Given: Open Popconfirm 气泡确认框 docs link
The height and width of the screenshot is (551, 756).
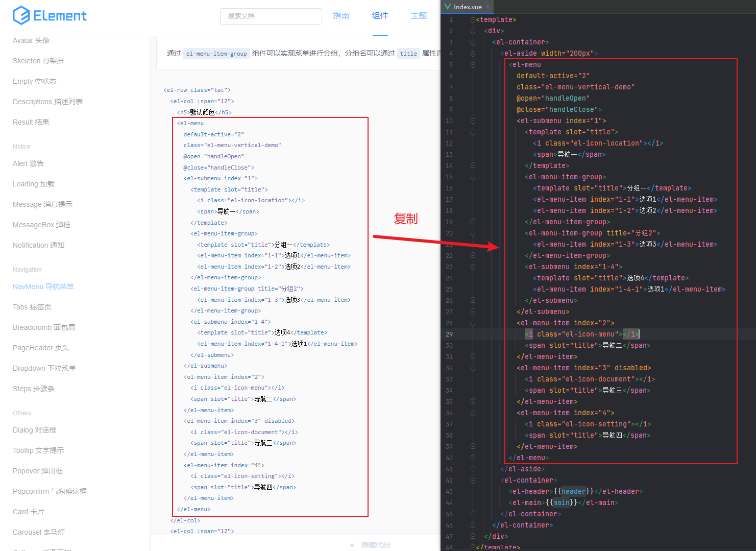Looking at the screenshot, I should point(50,491).
